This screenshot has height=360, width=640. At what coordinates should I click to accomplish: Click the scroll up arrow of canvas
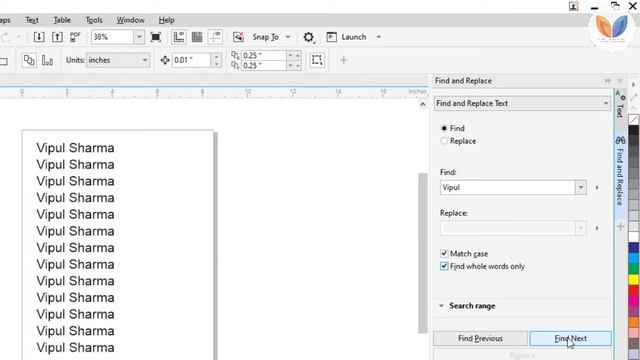423,104
